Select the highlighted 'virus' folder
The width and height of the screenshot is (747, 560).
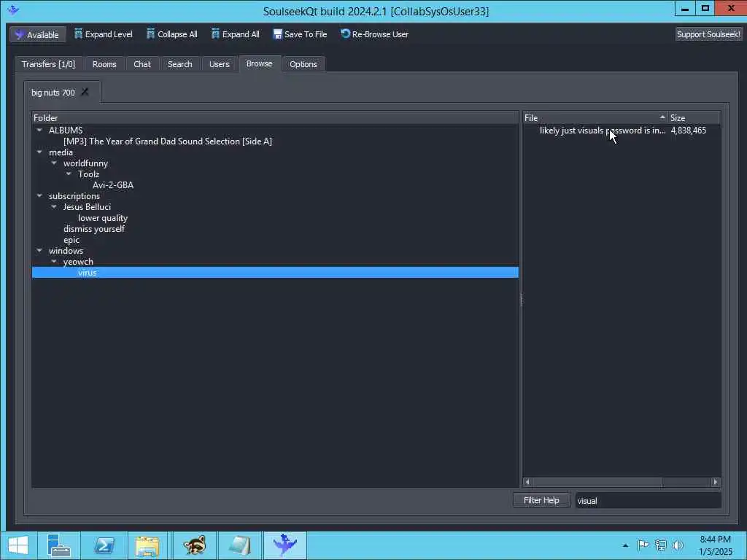tap(275, 273)
